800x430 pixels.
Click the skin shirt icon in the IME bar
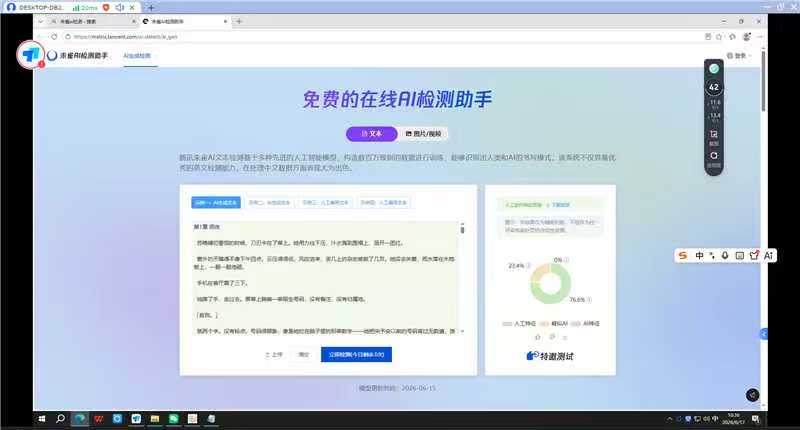754,256
